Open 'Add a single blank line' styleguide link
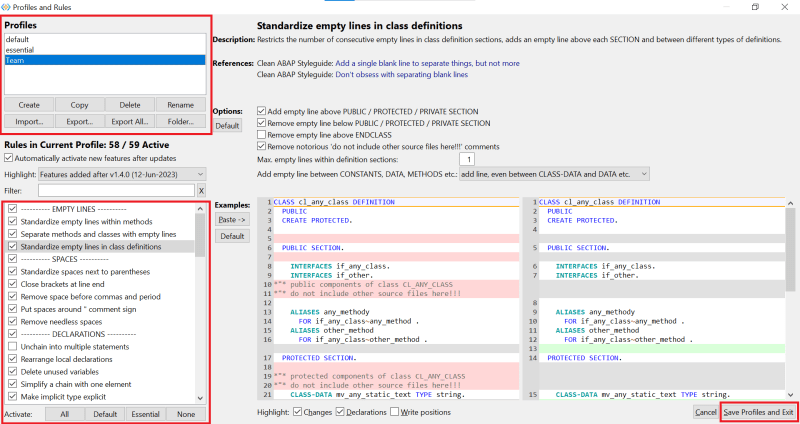The width and height of the screenshot is (800, 424). click(x=428, y=63)
